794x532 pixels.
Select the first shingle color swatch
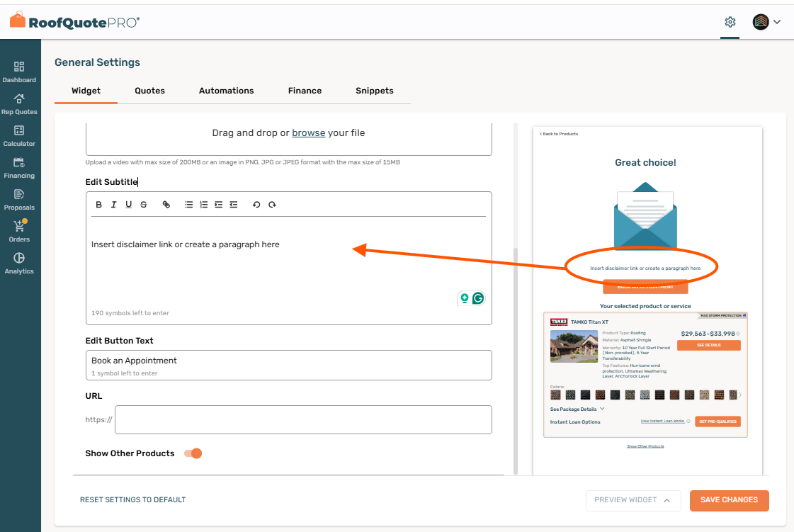click(555, 395)
